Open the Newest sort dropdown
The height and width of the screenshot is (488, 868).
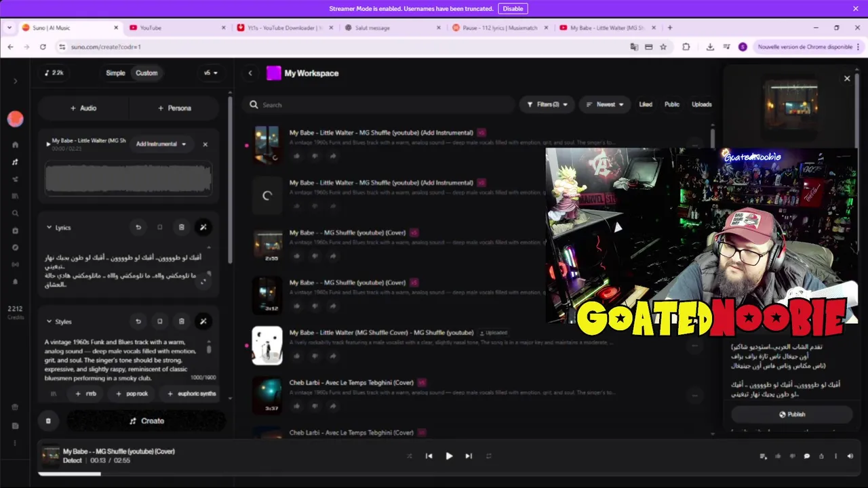605,104
